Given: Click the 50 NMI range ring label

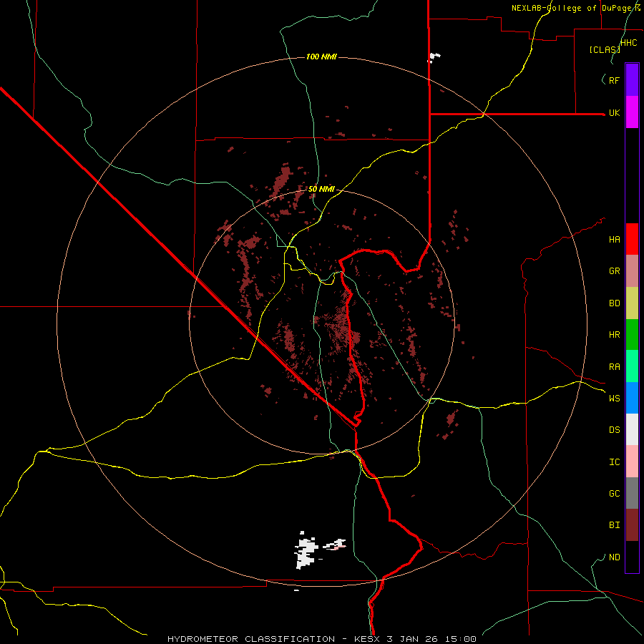Looking at the screenshot, I should (321, 189).
